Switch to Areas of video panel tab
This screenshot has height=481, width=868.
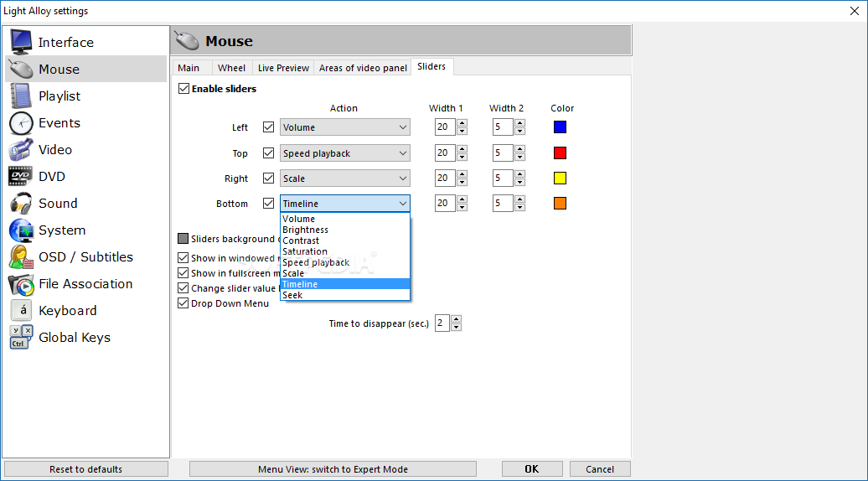(x=363, y=68)
